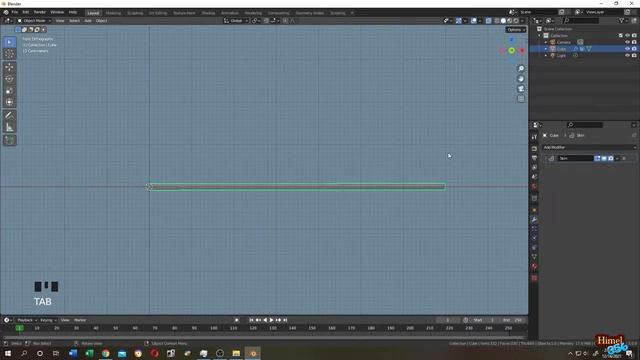Select the Move tool

[9, 67]
